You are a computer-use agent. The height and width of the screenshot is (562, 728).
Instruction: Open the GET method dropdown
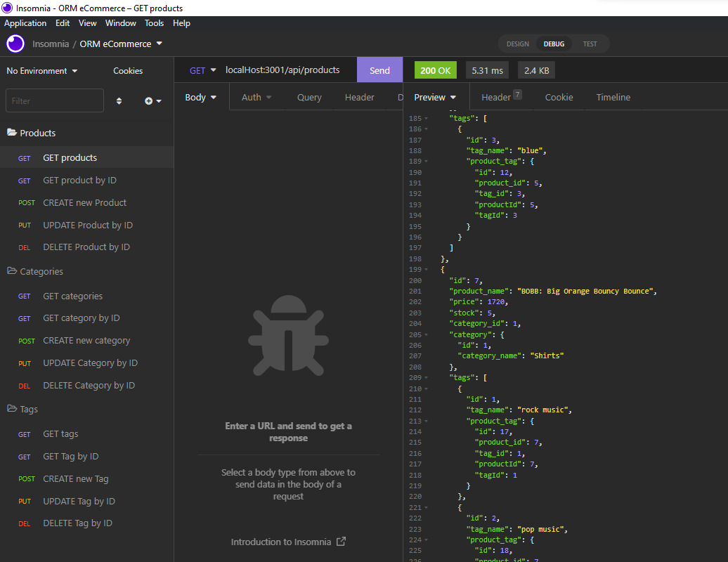pyautogui.click(x=202, y=70)
